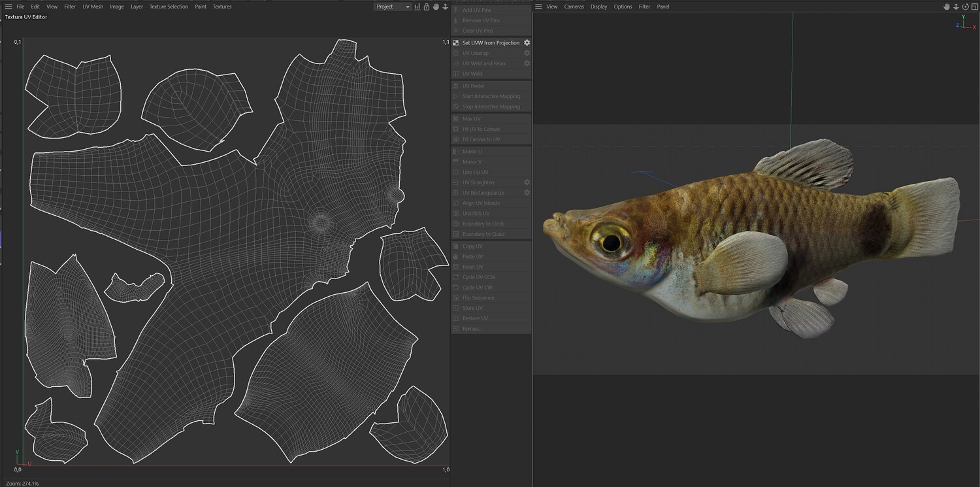Click Copy UV
The image size is (980, 487).
tap(491, 246)
